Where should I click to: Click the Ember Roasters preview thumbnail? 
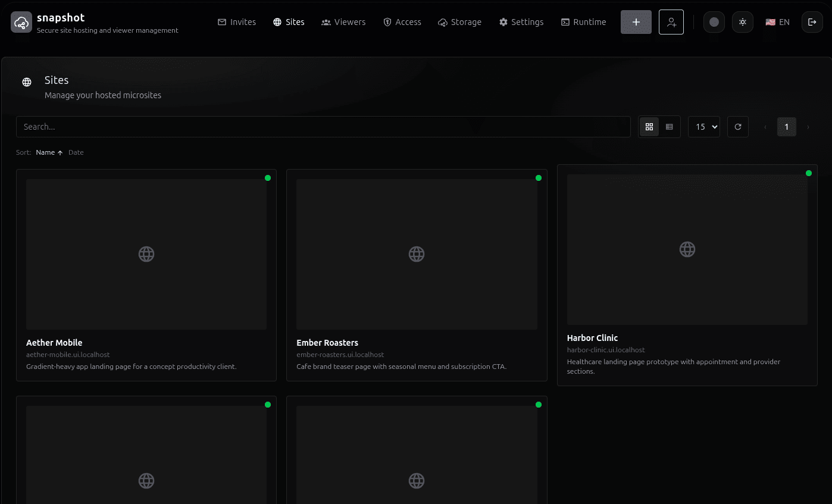coord(417,254)
